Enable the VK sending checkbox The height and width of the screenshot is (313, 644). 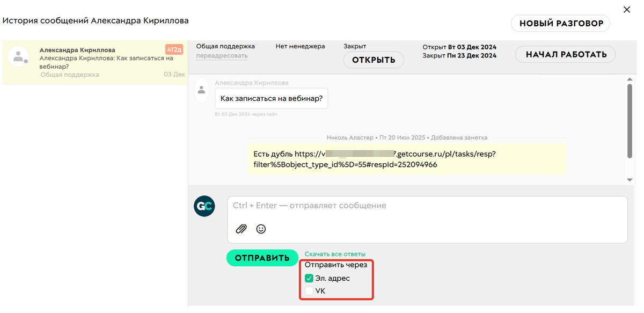309,291
